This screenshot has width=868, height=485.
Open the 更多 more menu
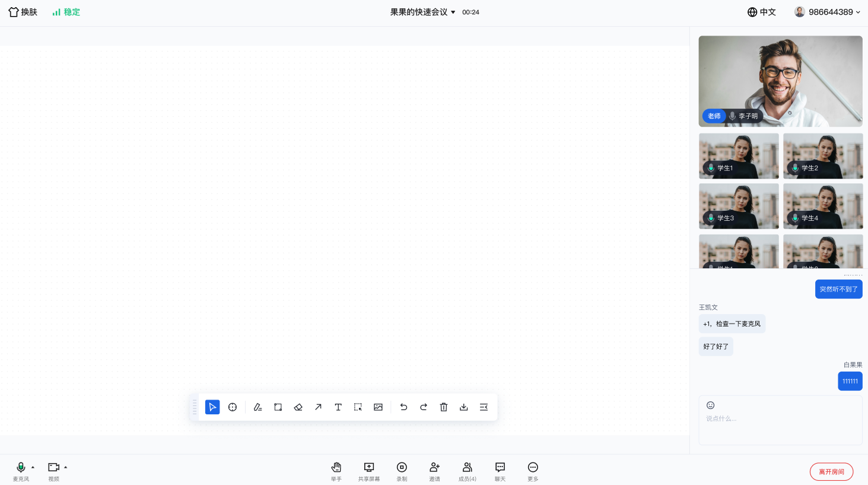[x=533, y=471]
